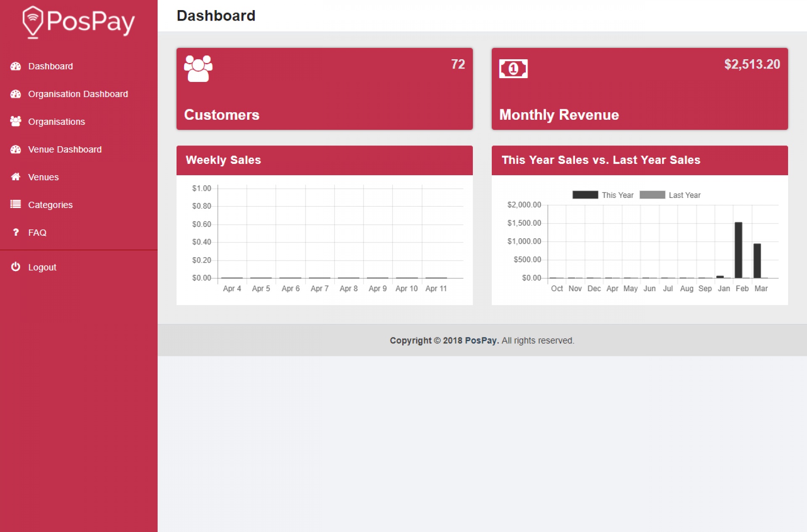
Task: Click the Apr 11 axis label
Action: point(436,289)
